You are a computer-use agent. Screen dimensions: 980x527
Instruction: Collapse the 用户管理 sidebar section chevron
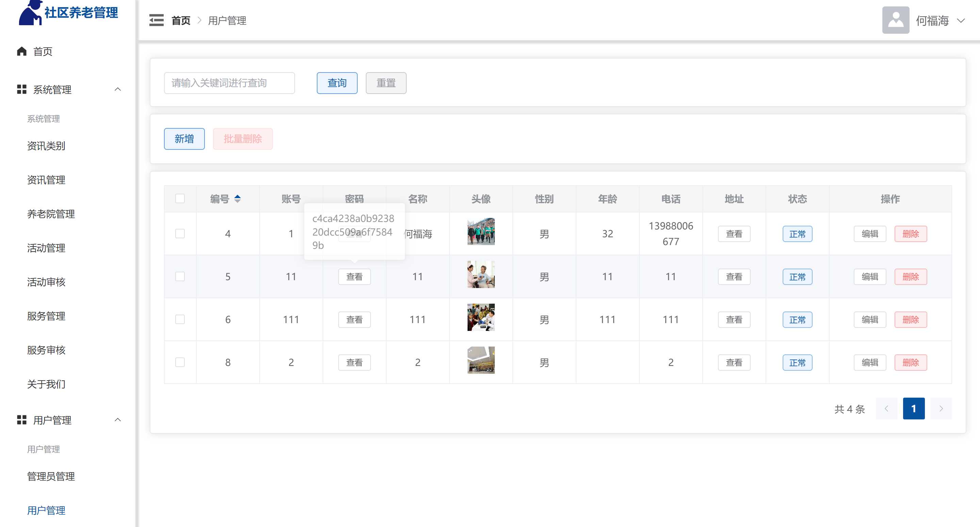click(117, 420)
